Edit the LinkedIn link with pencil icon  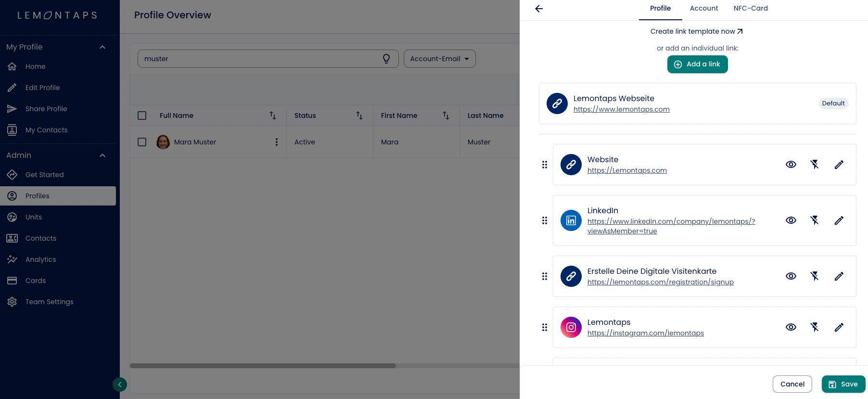point(839,220)
